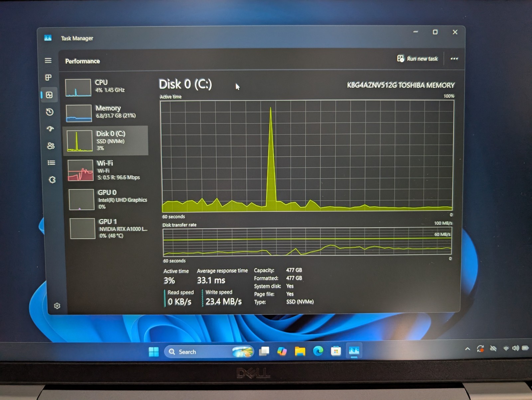
Task: Click the 0 KB/s read speed value
Action: click(180, 302)
